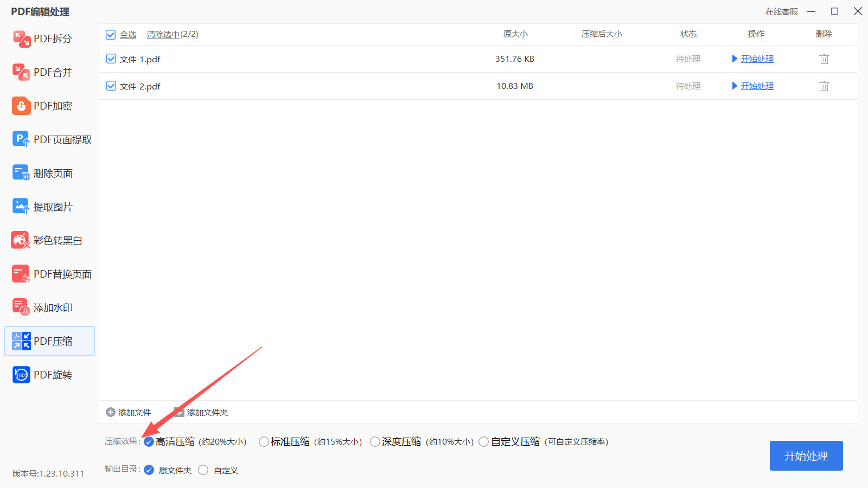Select the 自定义压缩 radio option
Image resolution: width=868 pixels, height=488 pixels.
point(484,442)
